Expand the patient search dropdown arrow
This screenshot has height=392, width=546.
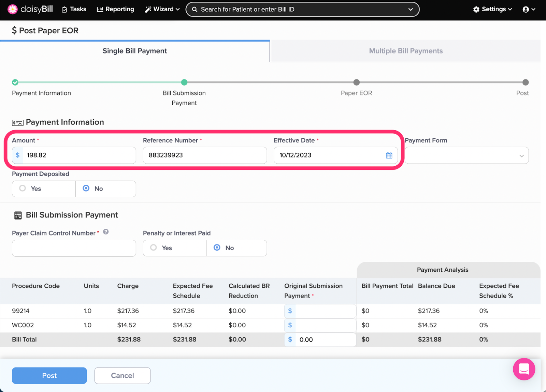coord(411,10)
